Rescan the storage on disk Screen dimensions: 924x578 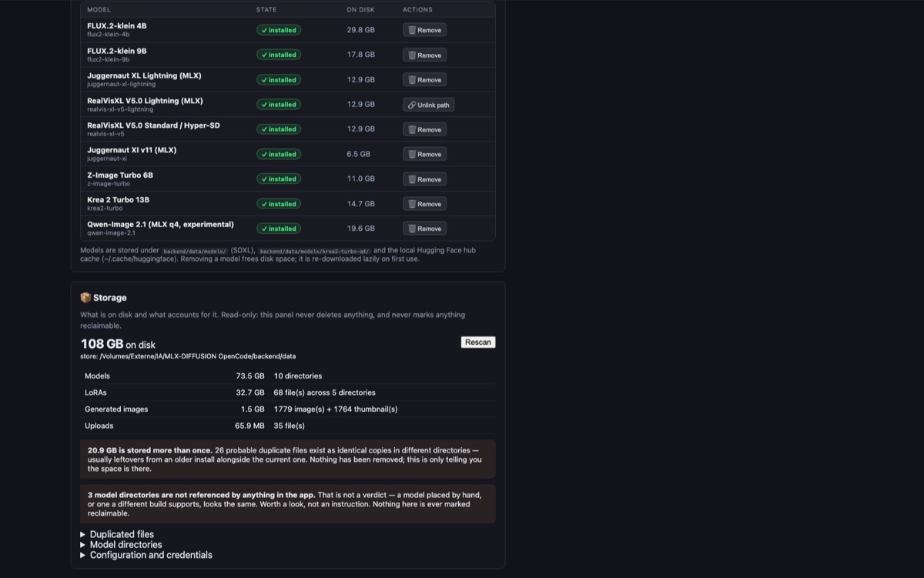click(478, 342)
